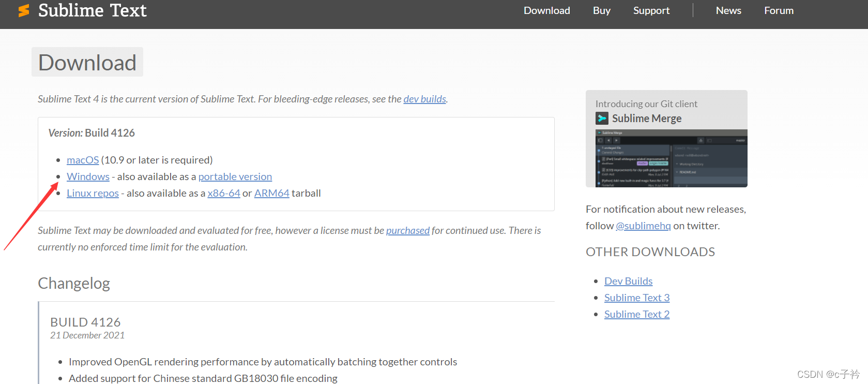This screenshot has width=868, height=384.
Task: Download the ARM64 tarball
Action: tap(271, 193)
